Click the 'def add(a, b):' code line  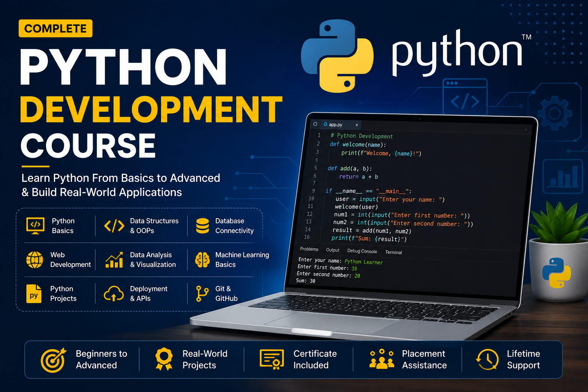click(x=350, y=168)
